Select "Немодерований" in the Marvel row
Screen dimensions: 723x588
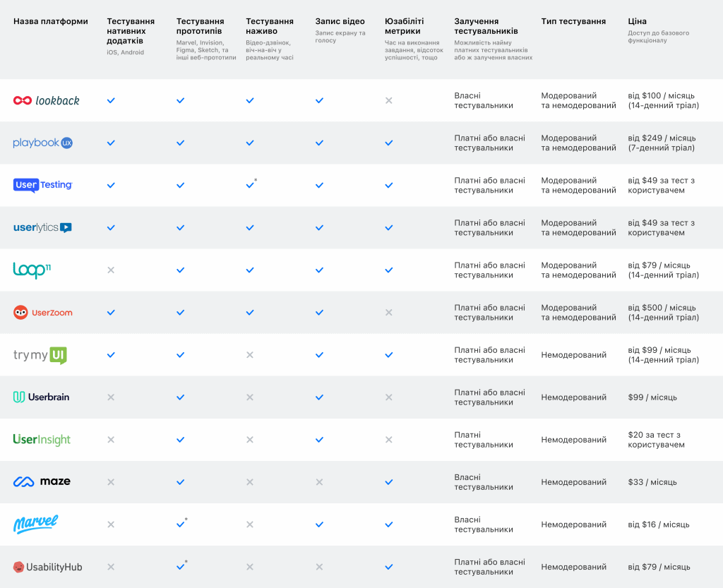pyautogui.click(x=573, y=524)
